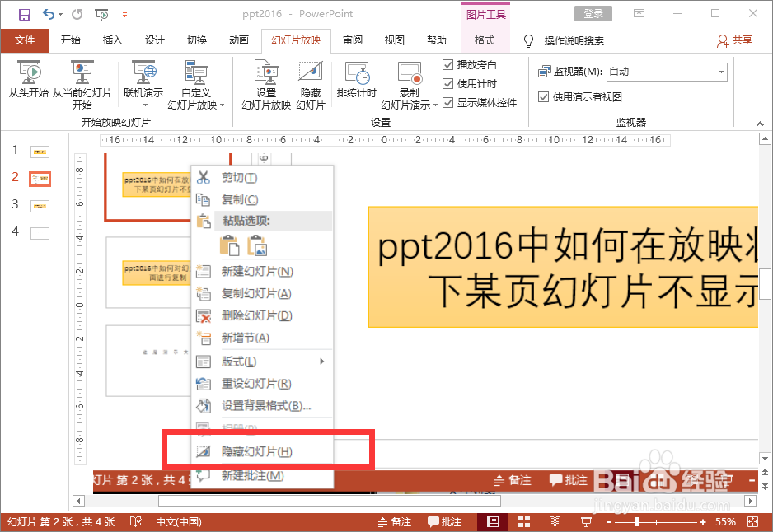Open Ribbon Display Options button
Viewport: 773px width, 532px height.
tap(639, 14)
